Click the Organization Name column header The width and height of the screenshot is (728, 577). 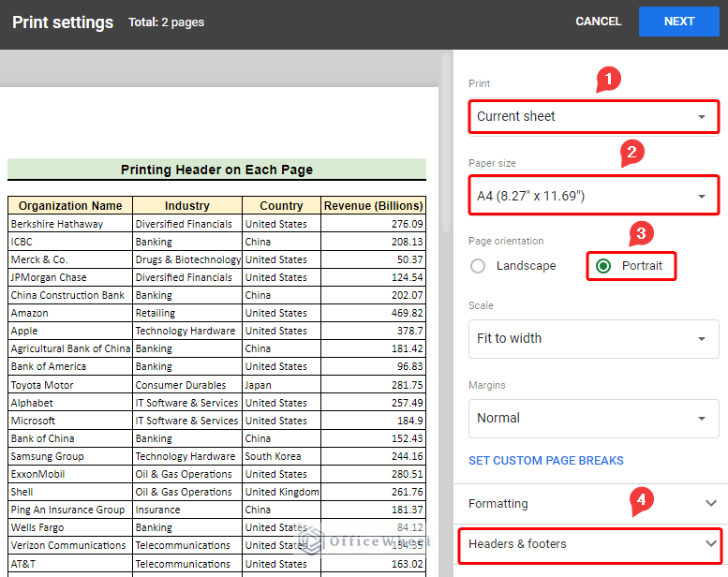70,206
